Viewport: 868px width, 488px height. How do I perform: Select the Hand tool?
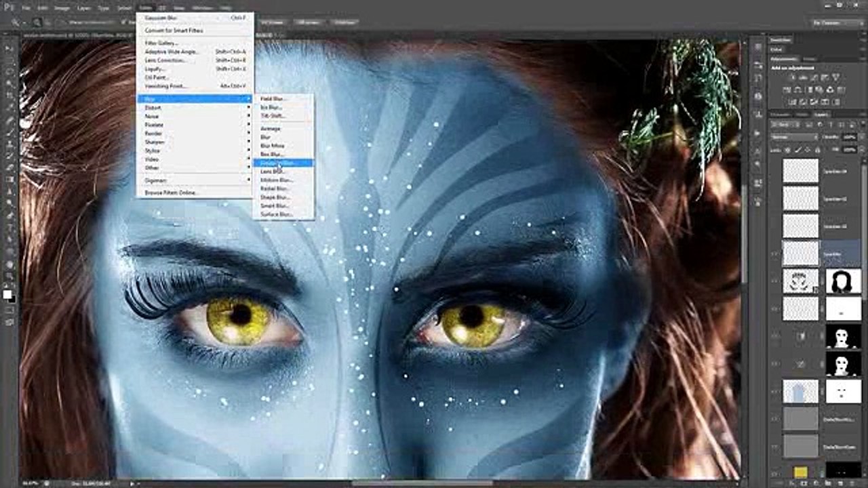click(x=10, y=265)
